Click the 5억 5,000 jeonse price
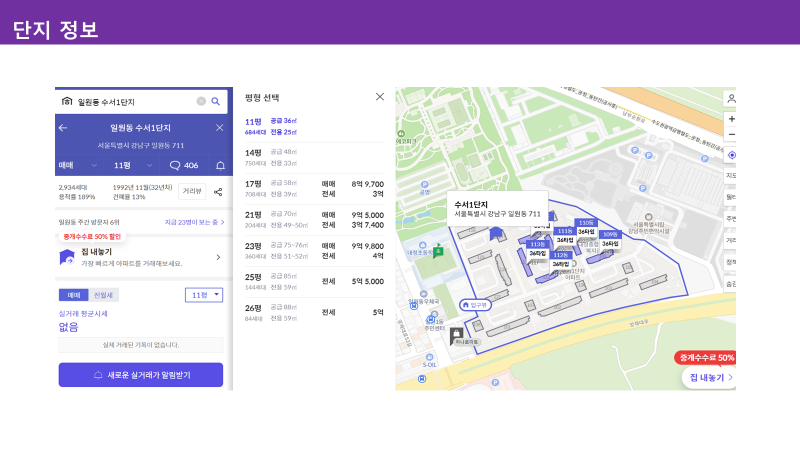Screen dimensions: 800x450 point(367,281)
